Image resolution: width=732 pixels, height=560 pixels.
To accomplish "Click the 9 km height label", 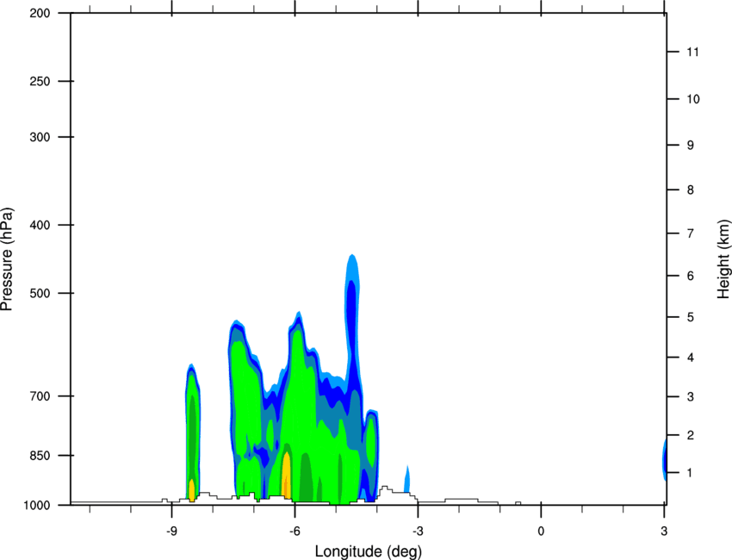I will coord(691,146).
